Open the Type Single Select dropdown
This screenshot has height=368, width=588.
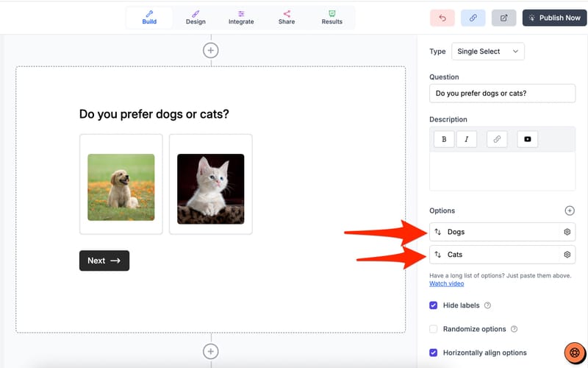(x=488, y=52)
